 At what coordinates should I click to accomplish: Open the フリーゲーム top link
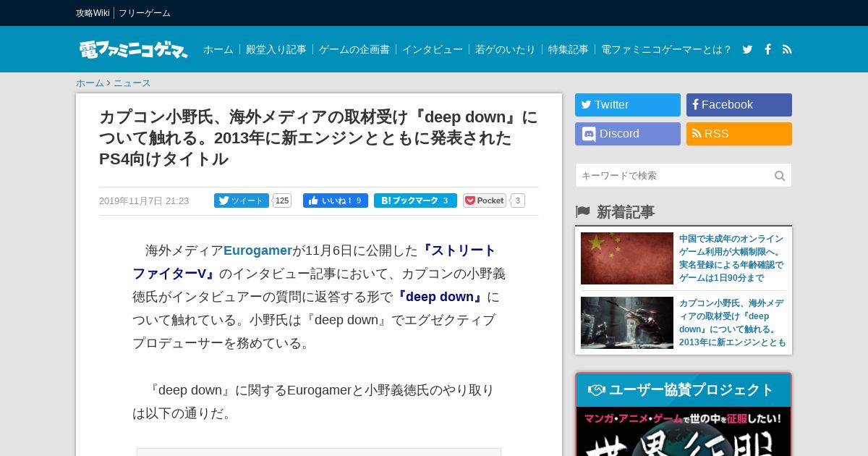(145, 13)
